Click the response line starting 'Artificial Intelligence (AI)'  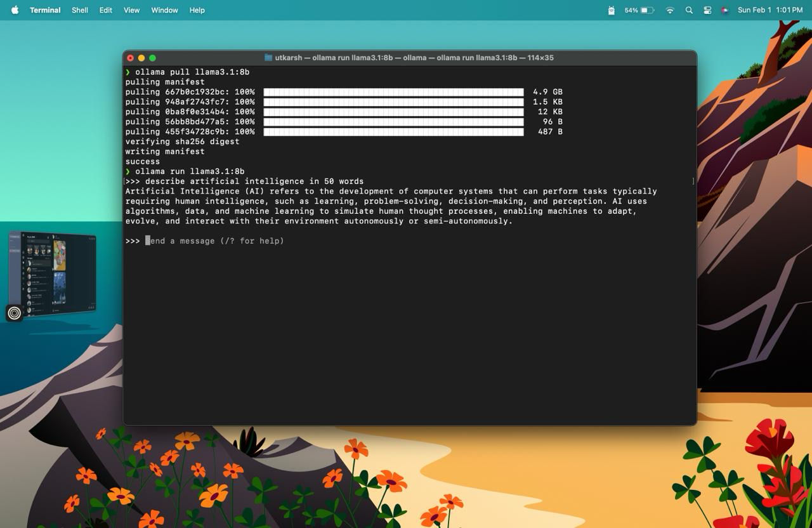point(391,191)
